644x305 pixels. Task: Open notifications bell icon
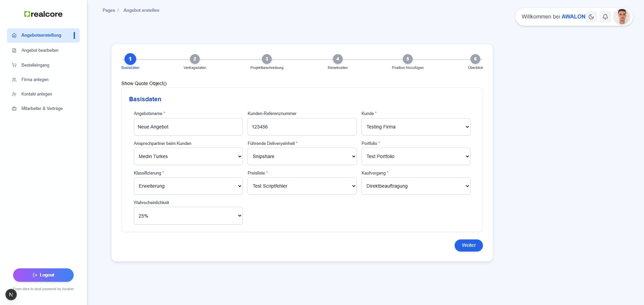605,17
